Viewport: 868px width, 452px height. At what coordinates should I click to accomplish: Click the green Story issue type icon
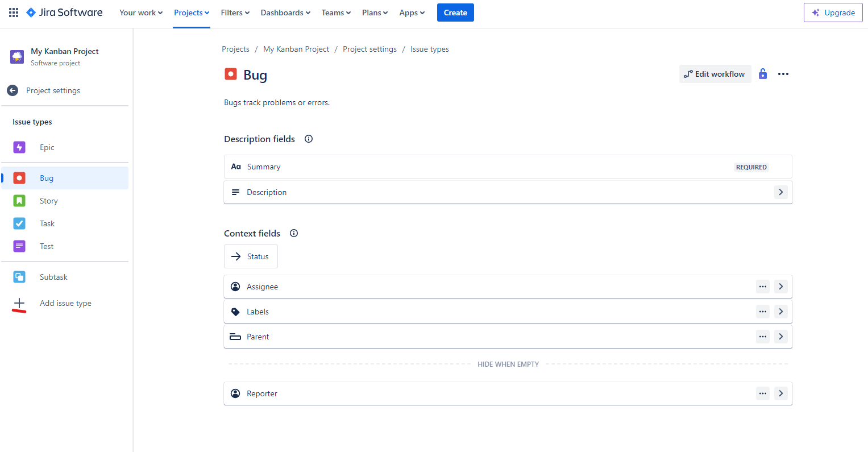(19, 201)
